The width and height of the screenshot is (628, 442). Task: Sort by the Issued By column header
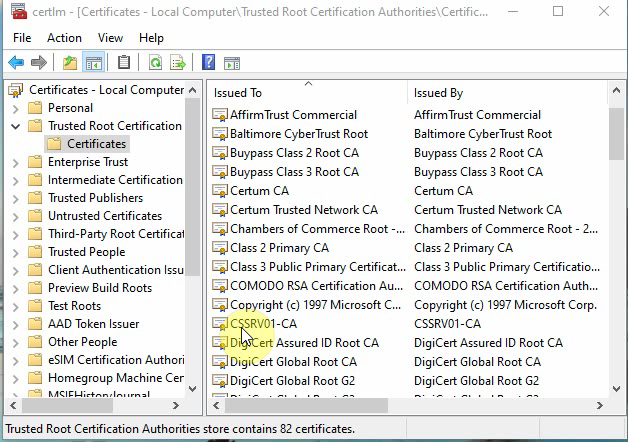click(438, 93)
